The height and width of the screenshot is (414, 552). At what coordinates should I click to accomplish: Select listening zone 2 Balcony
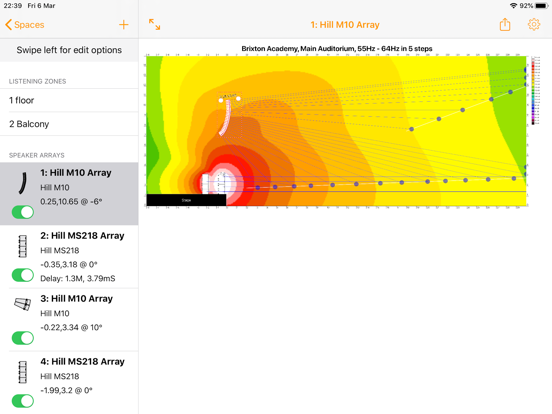(69, 124)
